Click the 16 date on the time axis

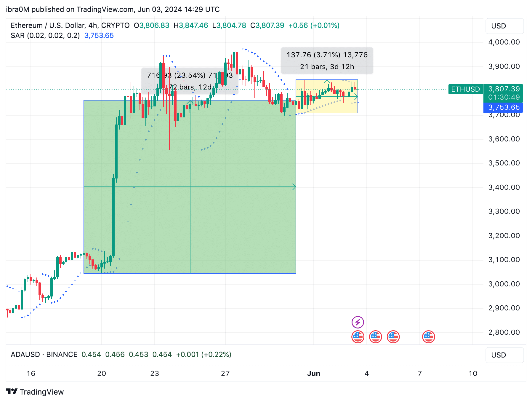(31, 374)
